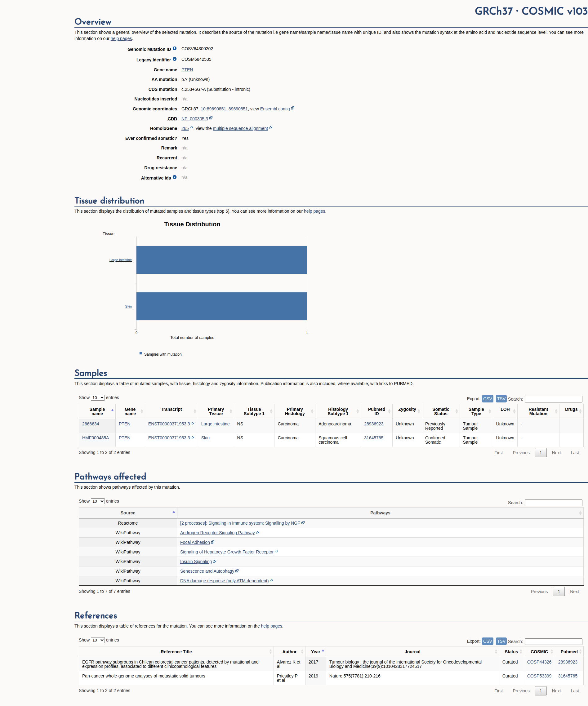Go to Next page in Samples table

pyautogui.click(x=556, y=453)
